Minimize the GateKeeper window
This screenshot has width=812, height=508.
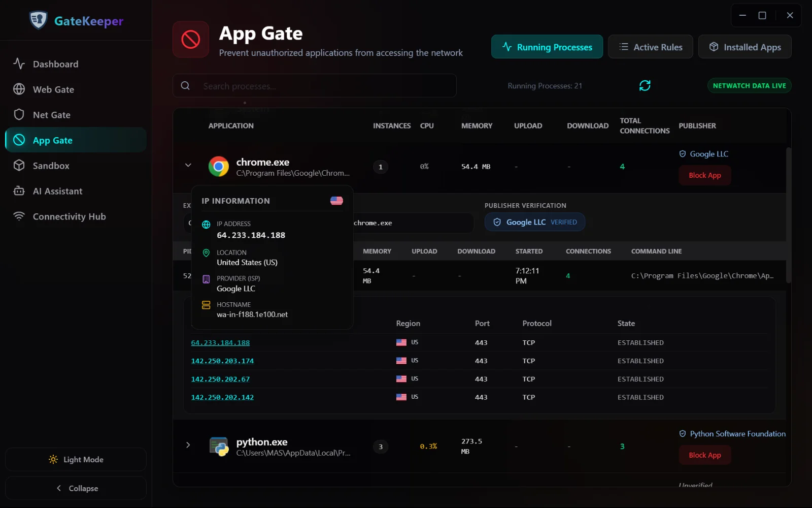click(742, 15)
